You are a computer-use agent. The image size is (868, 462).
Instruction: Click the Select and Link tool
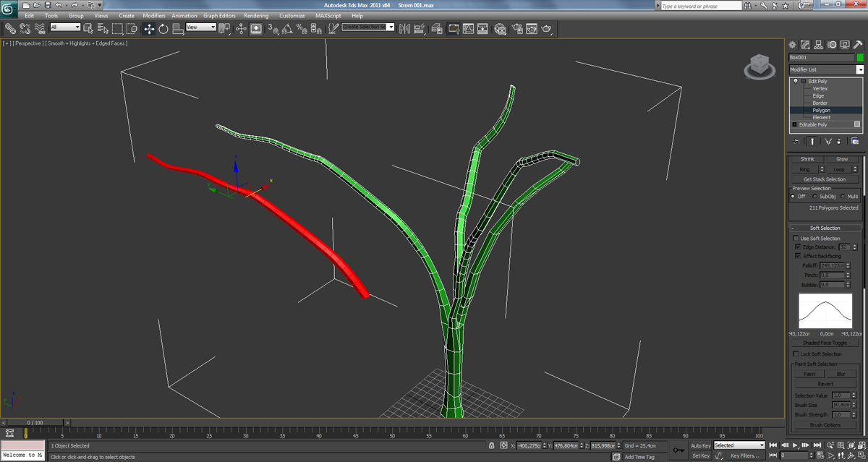pyautogui.click(x=10, y=28)
